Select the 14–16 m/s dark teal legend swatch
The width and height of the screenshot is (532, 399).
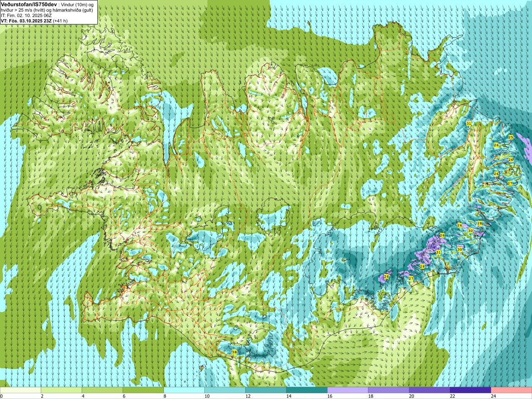click(x=307, y=390)
